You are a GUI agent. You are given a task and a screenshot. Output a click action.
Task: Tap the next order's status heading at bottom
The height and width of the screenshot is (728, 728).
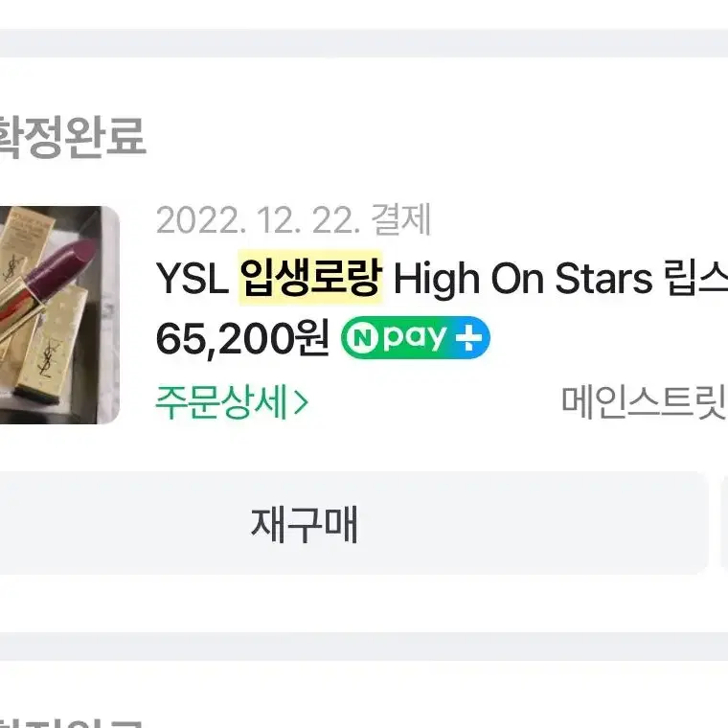coord(70,722)
